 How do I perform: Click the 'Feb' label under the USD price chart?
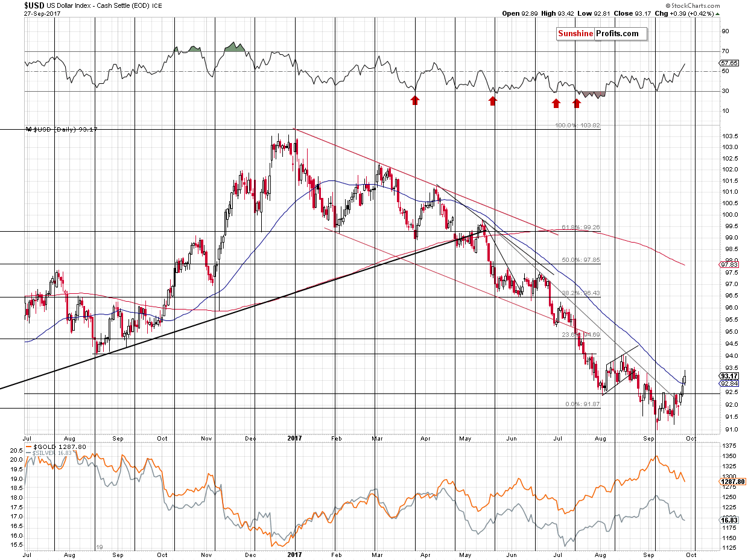(337, 439)
